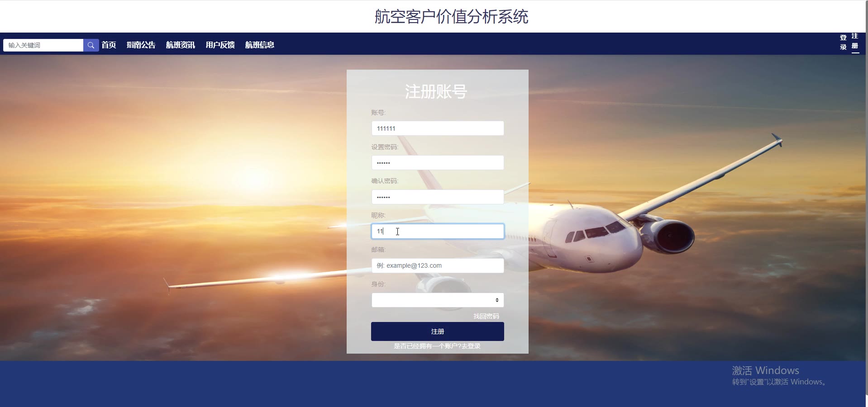Image resolution: width=868 pixels, height=407 pixels.
Task: Click the 身份 dropdown arrow indicator
Action: (x=497, y=300)
